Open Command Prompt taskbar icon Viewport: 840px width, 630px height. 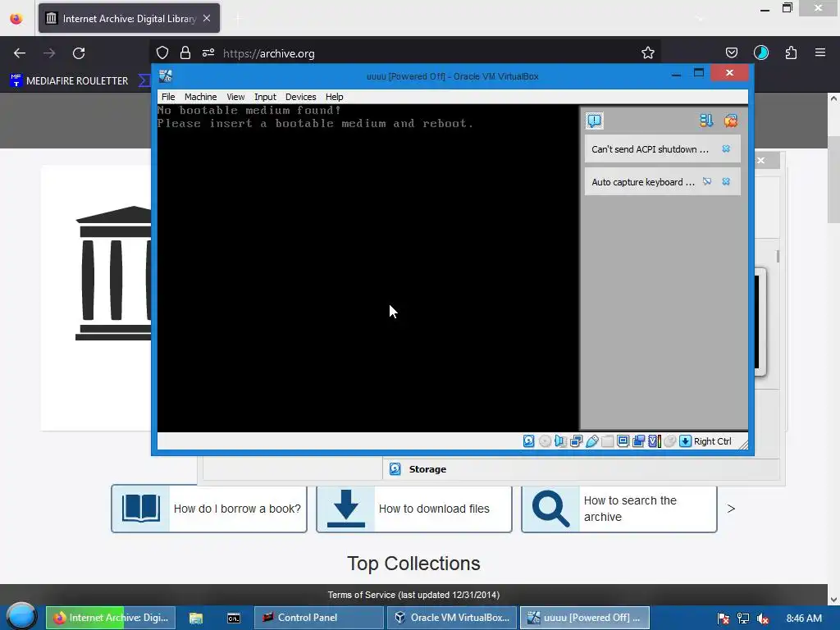234,618
